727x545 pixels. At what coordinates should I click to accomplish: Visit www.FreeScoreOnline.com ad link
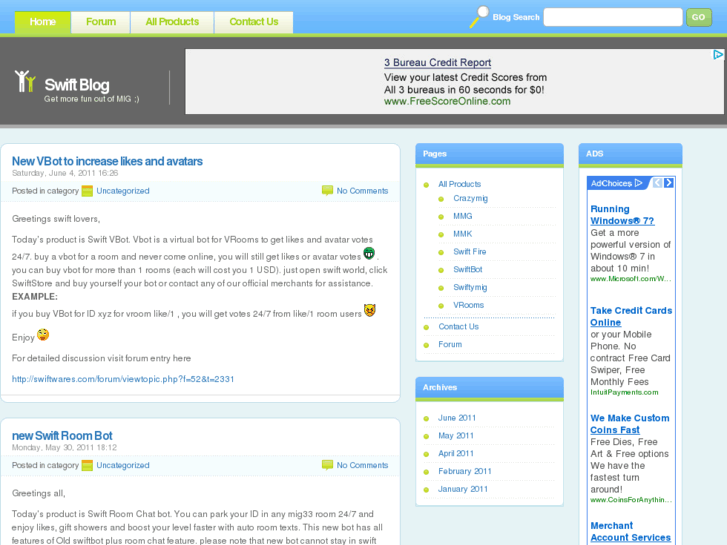pyautogui.click(x=447, y=101)
